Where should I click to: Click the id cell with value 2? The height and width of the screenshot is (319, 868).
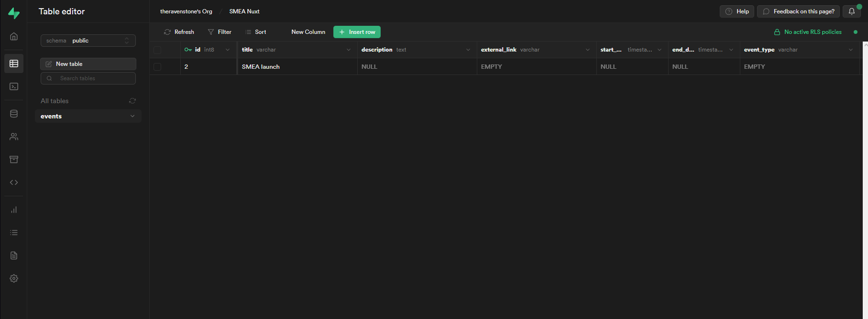click(x=209, y=67)
